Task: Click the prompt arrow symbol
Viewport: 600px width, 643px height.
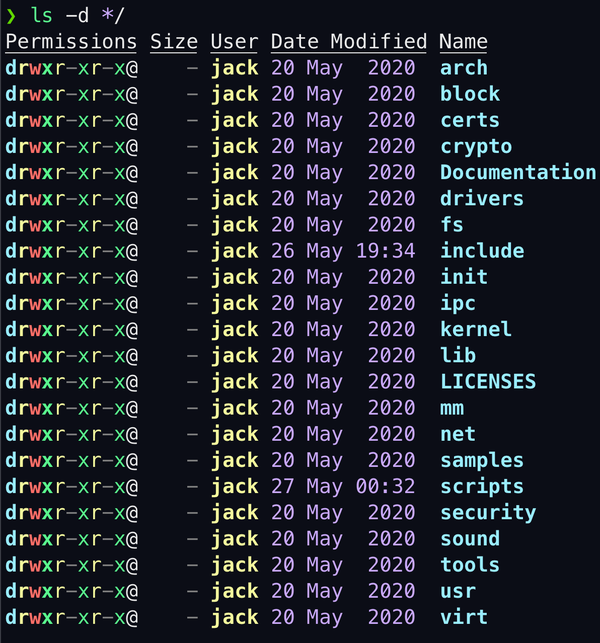Action: point(10,16)
